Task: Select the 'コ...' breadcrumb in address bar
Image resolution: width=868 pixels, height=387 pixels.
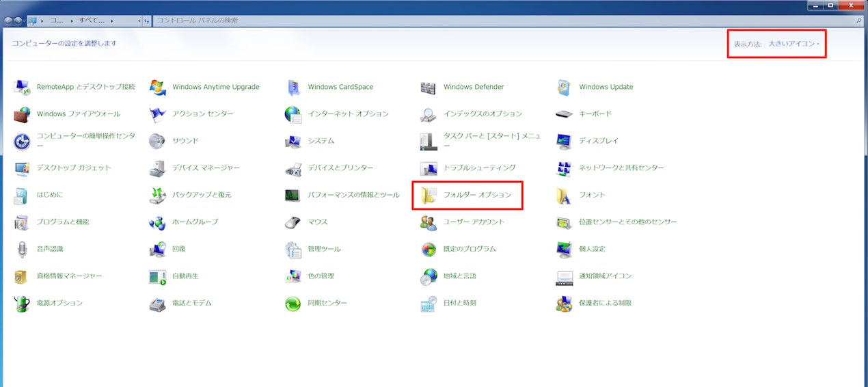Action: [x=57, y=21]
